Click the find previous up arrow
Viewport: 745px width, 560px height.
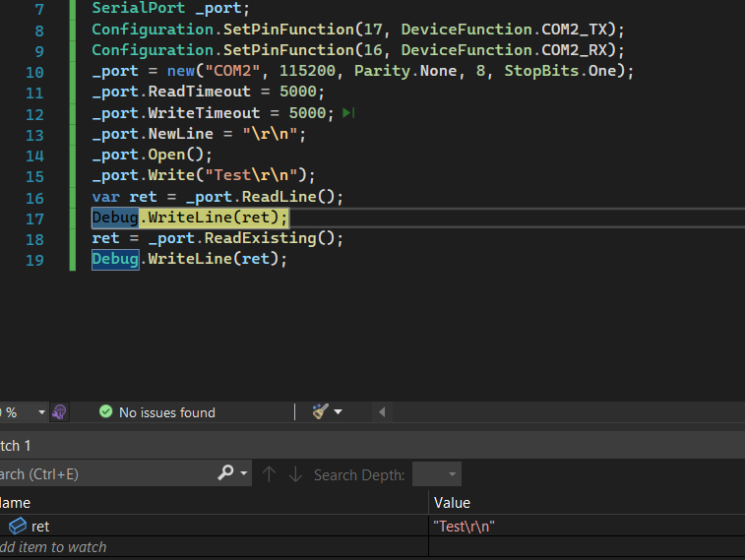(269, 474)
